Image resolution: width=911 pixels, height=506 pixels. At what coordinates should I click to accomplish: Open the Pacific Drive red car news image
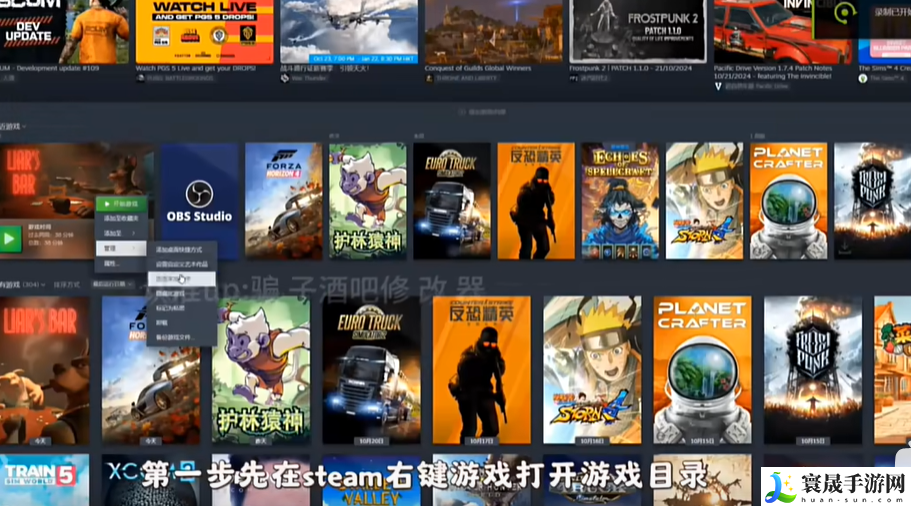coord(783,31)
